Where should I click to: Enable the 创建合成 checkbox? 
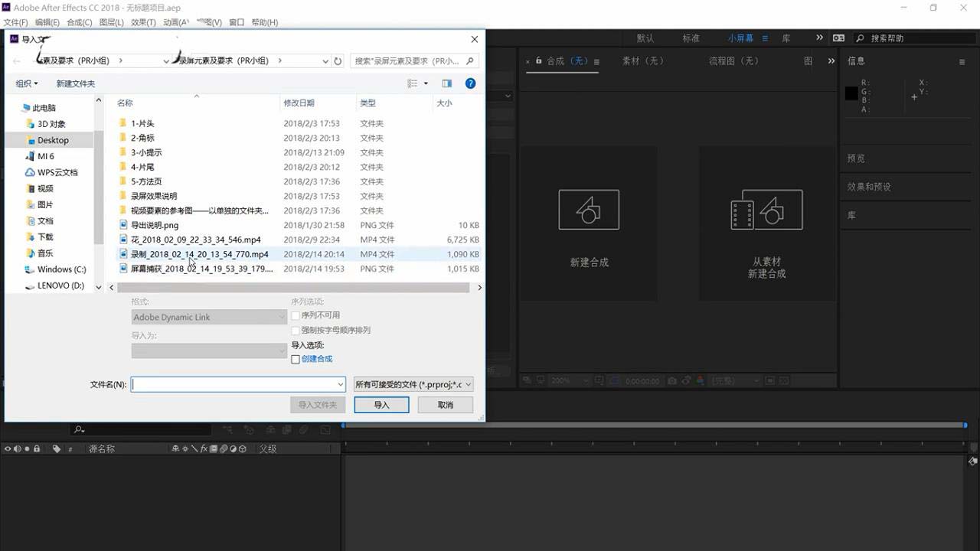[x=296, y=359]
